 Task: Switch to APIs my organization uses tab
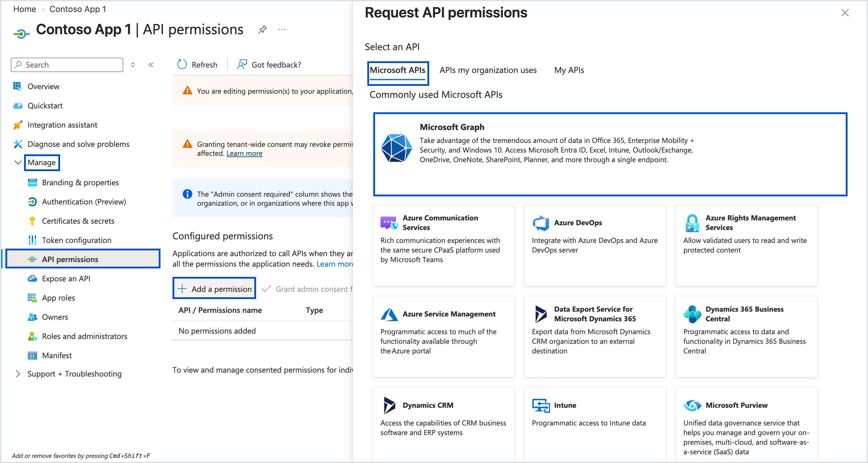coord(488,70)
